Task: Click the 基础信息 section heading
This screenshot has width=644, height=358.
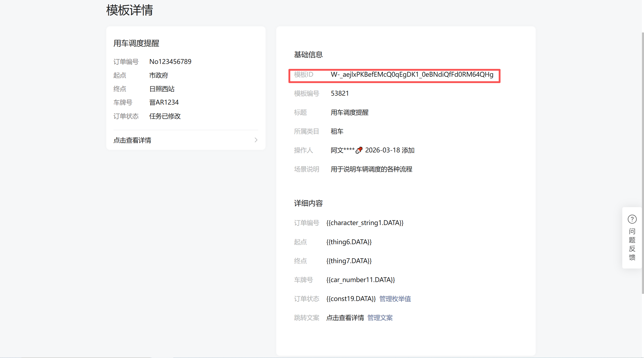Action: click(308, 54)
